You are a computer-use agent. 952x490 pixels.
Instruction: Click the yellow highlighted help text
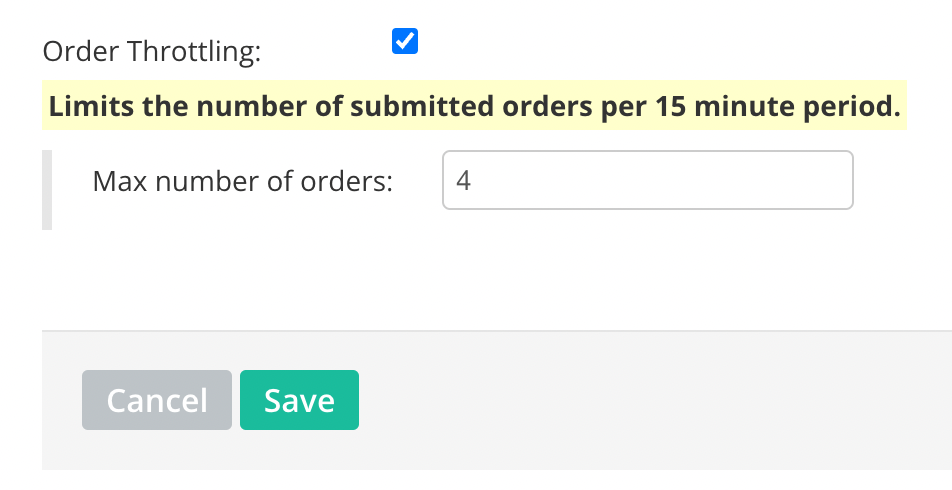coord(474,106)
